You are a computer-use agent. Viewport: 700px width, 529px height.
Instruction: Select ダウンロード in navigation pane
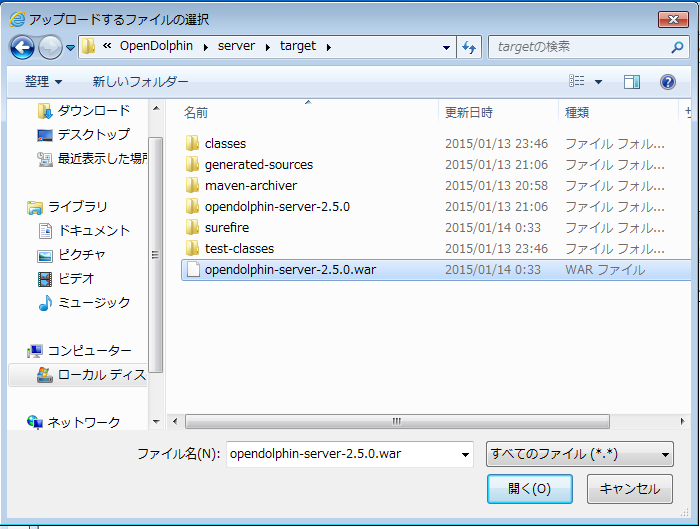84,111
